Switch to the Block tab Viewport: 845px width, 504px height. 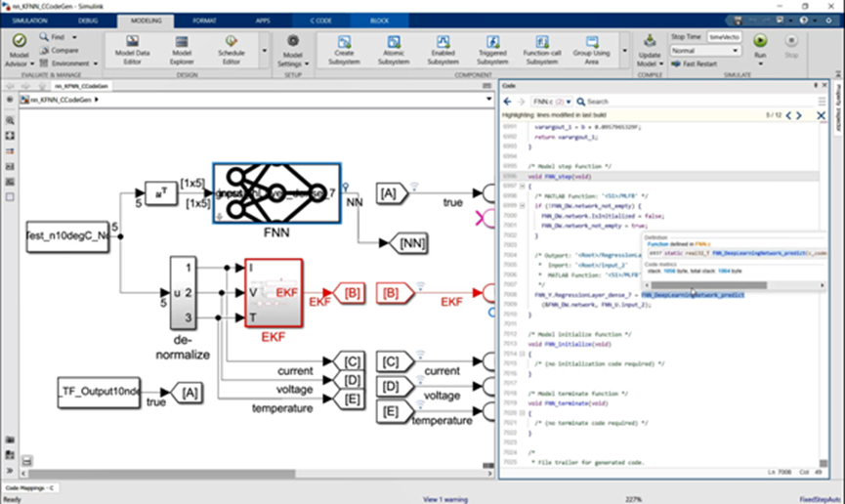tap(379, 21)
